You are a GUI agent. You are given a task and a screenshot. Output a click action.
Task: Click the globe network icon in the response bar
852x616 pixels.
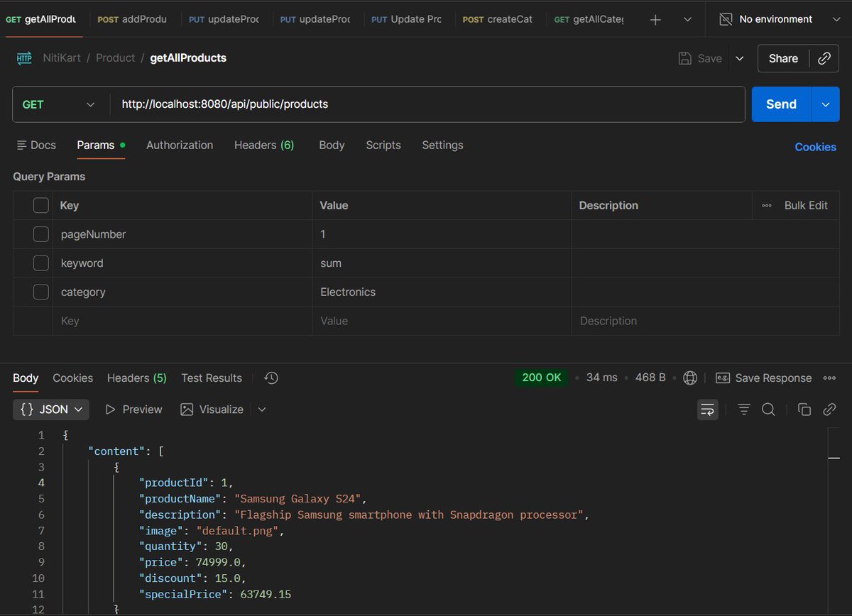[690, 378]
